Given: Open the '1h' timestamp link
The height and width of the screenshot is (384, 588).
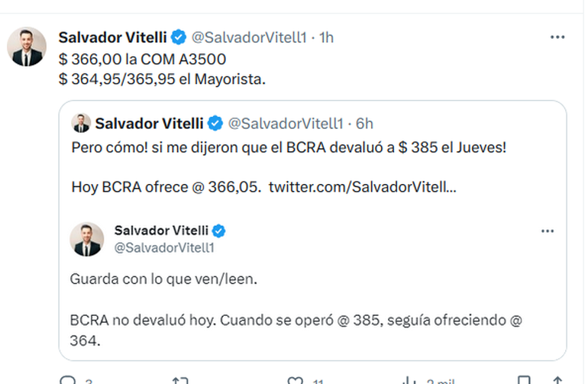Looking at the screenshot, I should pos(326,37).
